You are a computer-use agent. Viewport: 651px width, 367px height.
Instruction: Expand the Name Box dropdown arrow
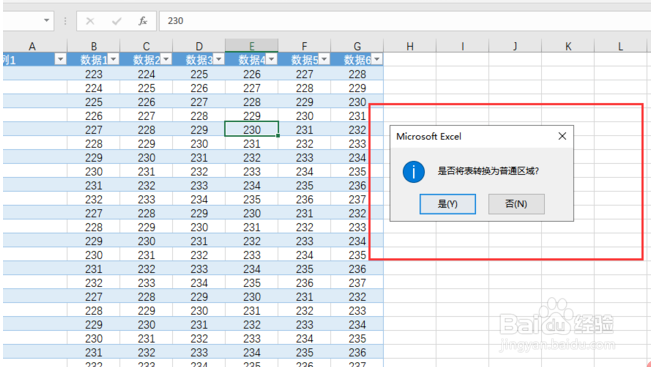[46, 20]
